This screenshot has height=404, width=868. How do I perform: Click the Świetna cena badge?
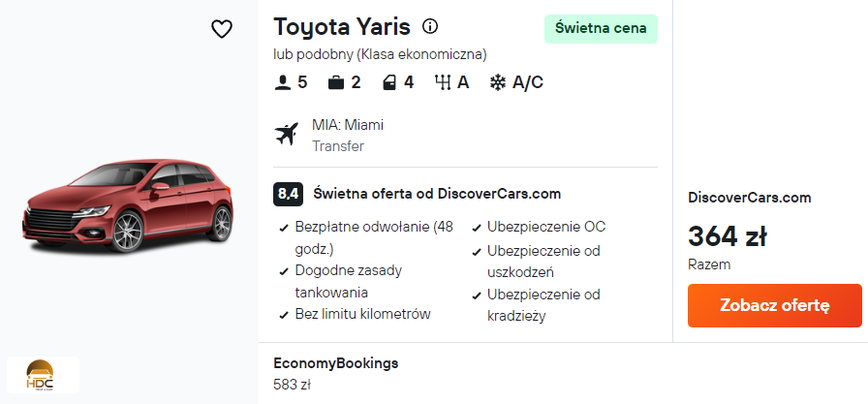[601, 28]
